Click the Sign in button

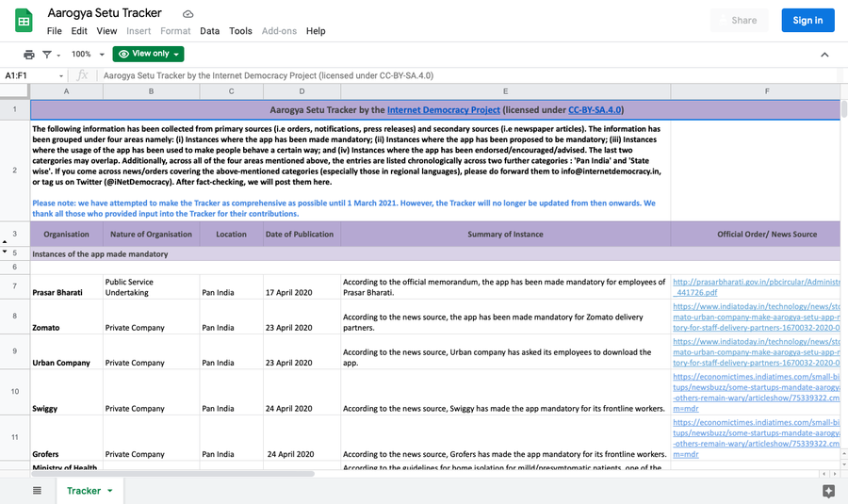(807, 20)
